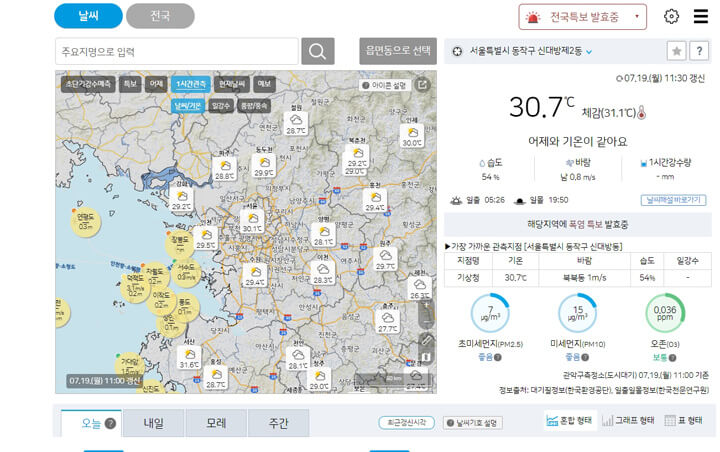Click the 인제 30.0℃ weather marker
This screenshot has width=720, height=452.
(412, 136)
